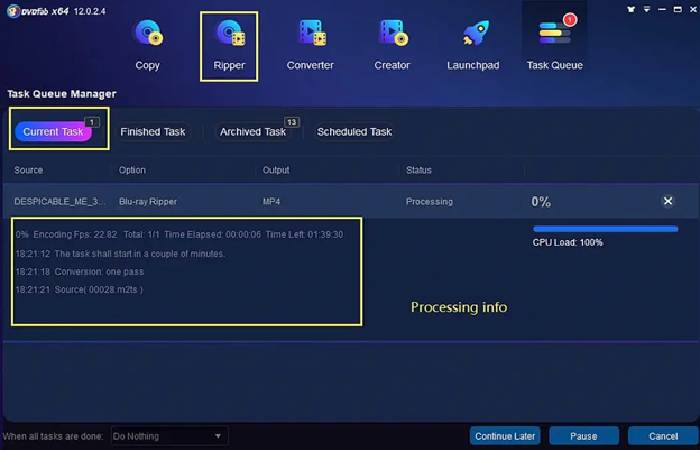The height and width of the screenshot is (450, 700).
Task: Launch the Launchpad rocket icon
Action: pos(475,33)
